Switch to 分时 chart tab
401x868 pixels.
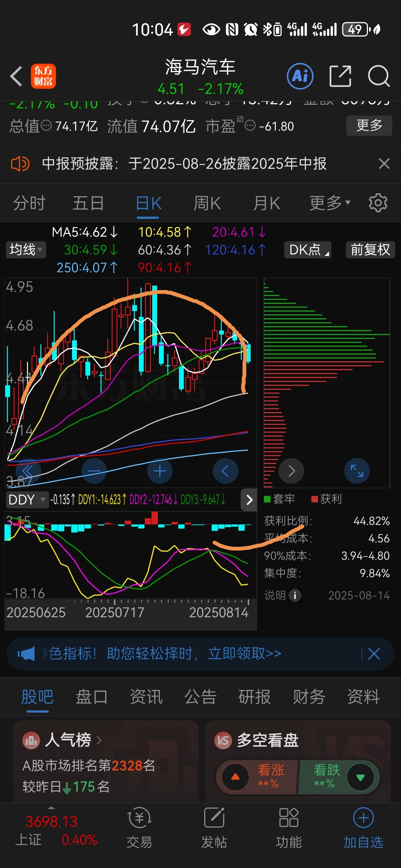coord(29,203)
